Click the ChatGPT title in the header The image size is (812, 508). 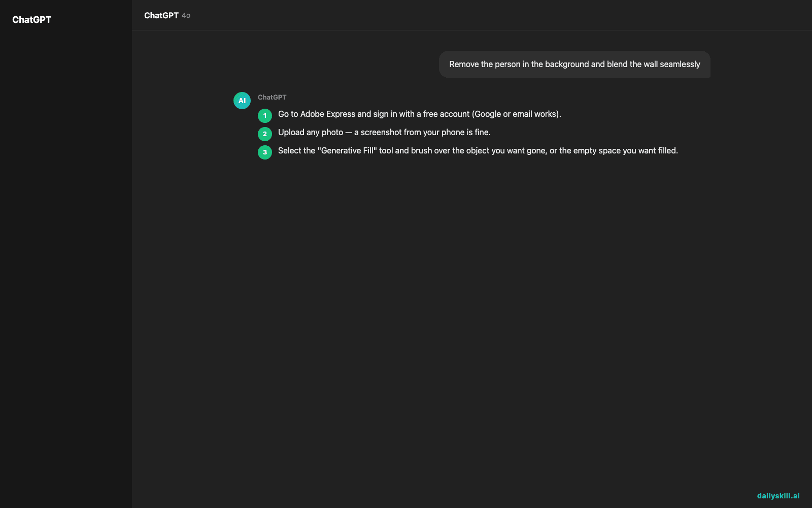[x=161, y=15]
